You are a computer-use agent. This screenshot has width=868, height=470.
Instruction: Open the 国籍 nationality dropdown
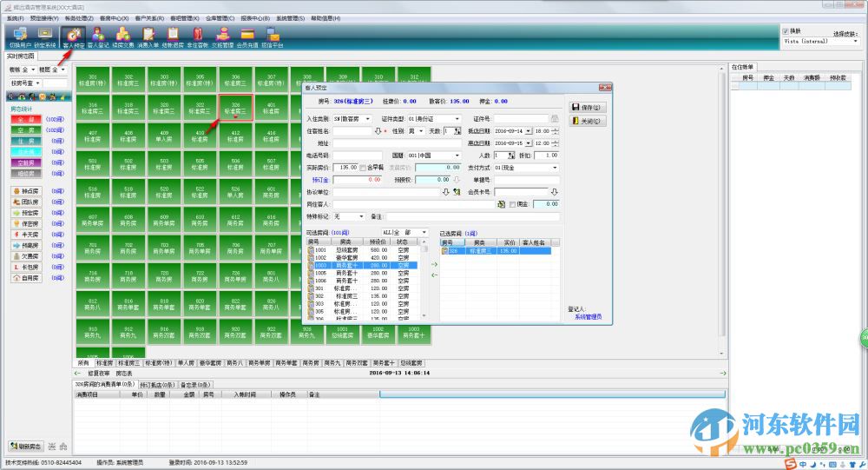pos(457,156)
